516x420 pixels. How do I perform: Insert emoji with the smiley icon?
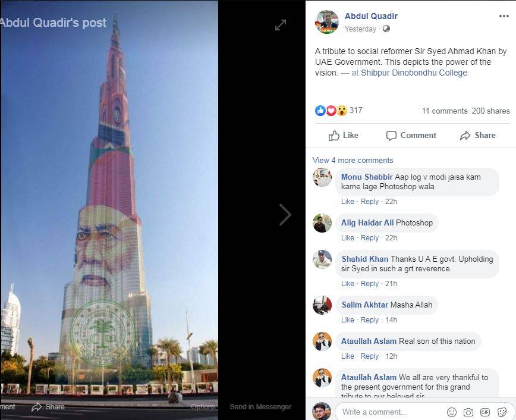pyautogui.click(x=452, y=412)
